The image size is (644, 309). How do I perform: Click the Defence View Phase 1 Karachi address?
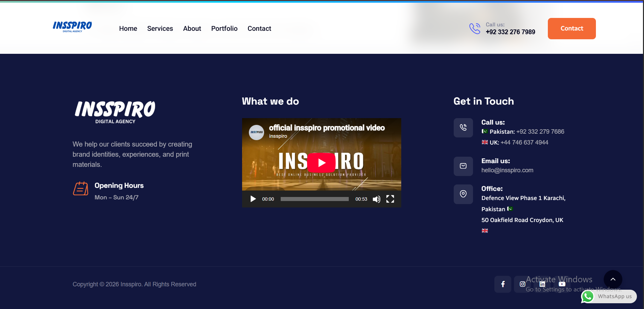pyautogui.click(x=523, y=203)
